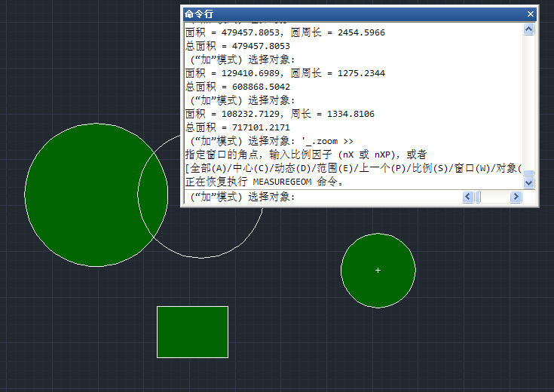Select the green filled rectangle
Screen dimensions: 554x392
coord(192,332)
